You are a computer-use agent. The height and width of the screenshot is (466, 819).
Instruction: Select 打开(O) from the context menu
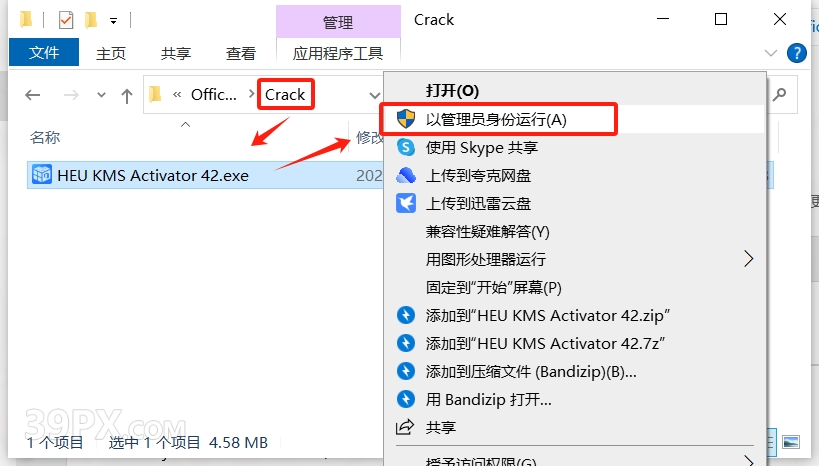(452, 91)
